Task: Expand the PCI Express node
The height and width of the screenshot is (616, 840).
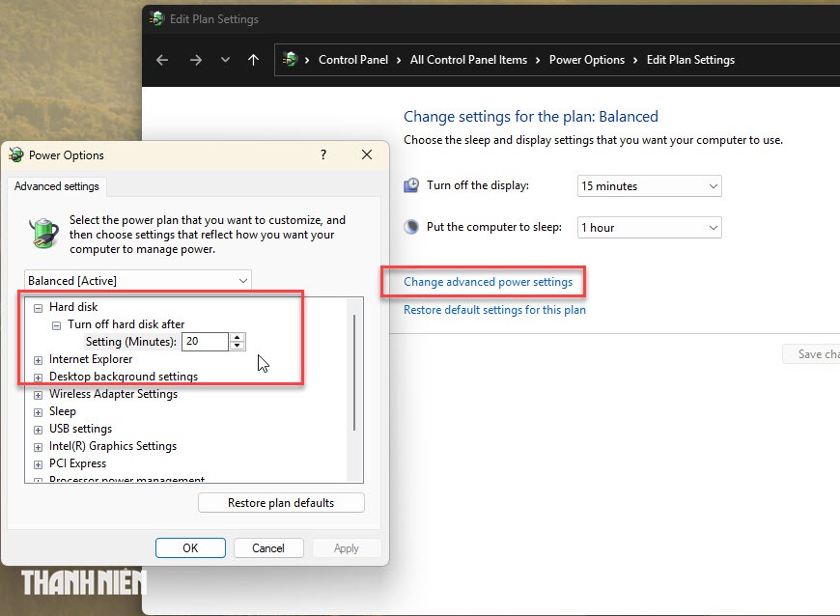Action: click(38, 465)
